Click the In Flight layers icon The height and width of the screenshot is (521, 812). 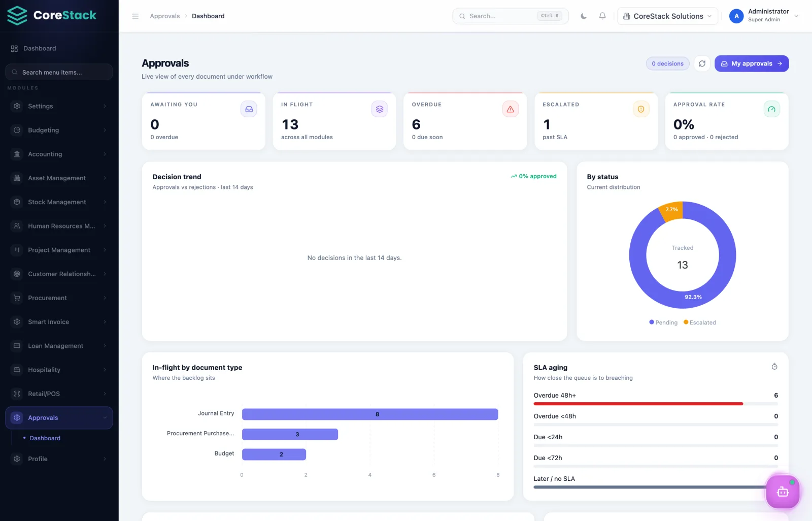coord(380,109)
